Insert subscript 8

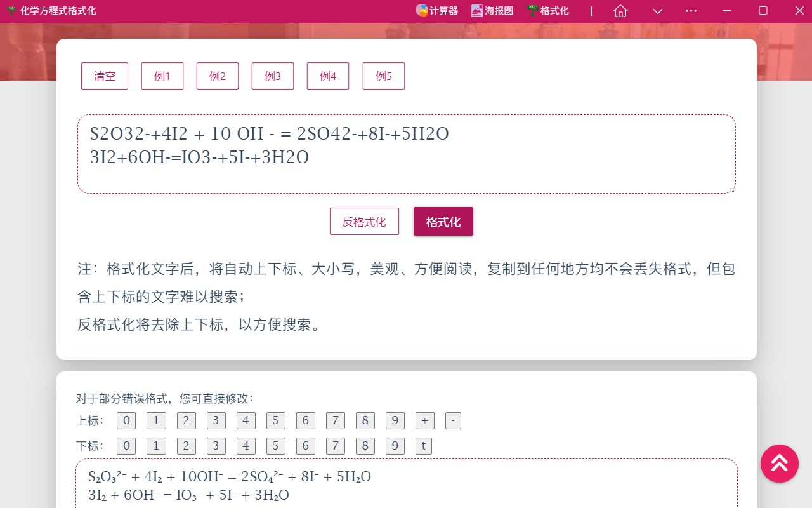(365, 446)
